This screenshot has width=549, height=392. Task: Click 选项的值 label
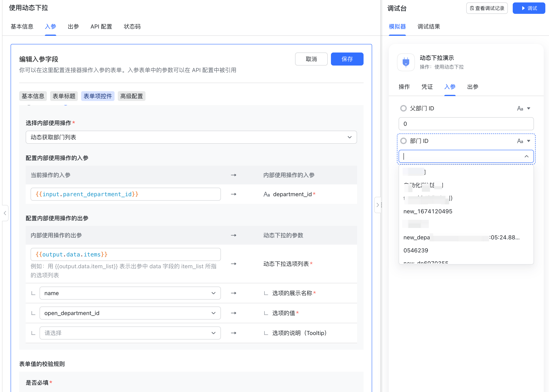pos(284,313)
